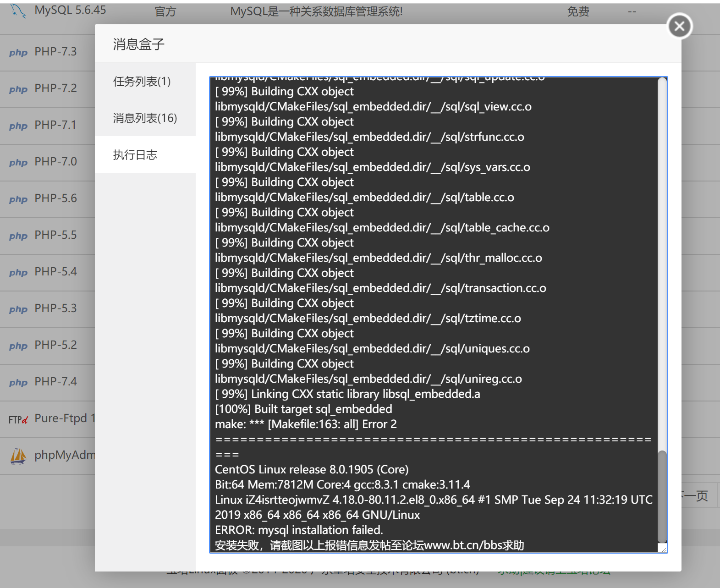
Task: Click the php icon beside PHP-5.6
Action: click(x=18, y=199)
